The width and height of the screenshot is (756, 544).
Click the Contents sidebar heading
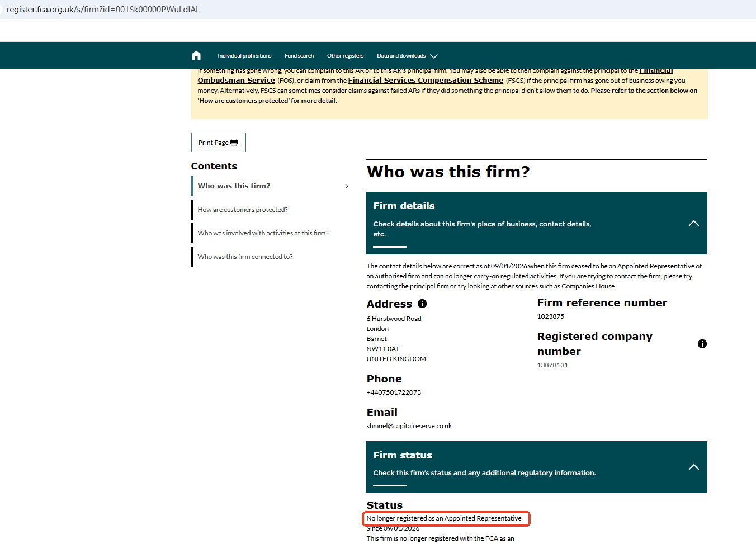coord(214,166)
